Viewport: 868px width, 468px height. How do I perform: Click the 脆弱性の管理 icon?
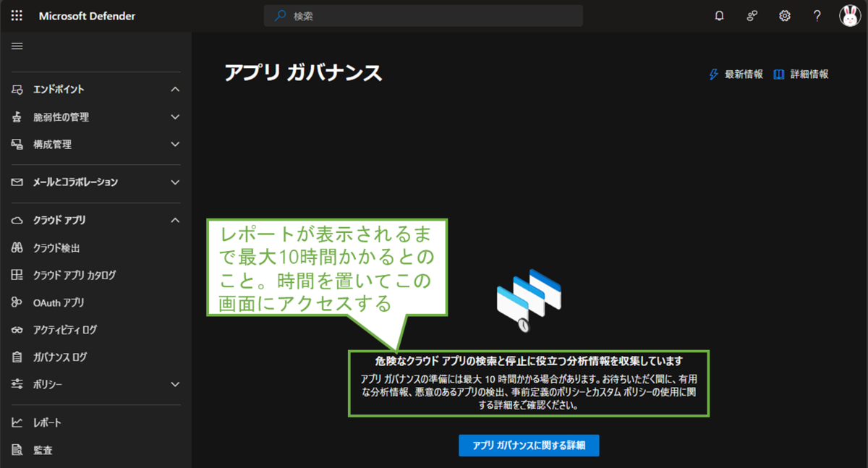17,117
